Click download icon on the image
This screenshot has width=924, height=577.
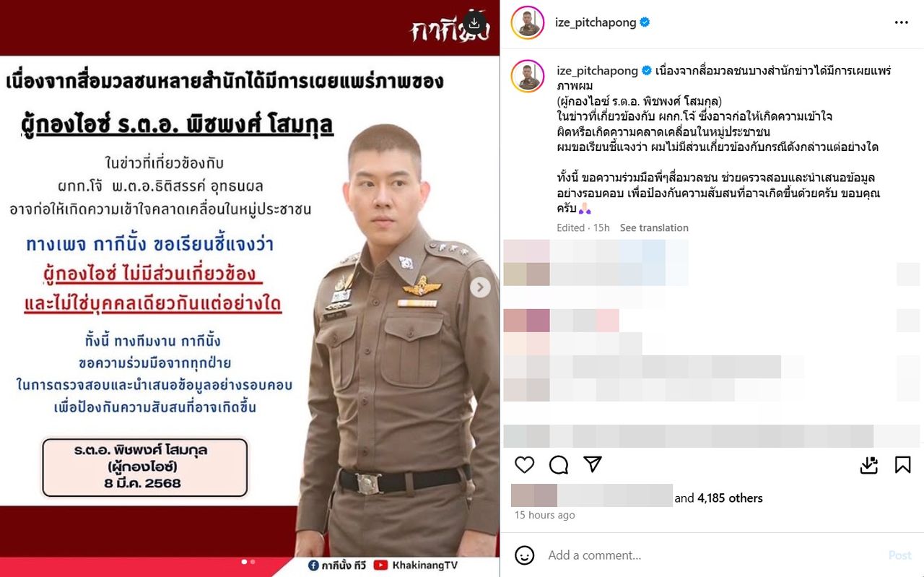click(474, 23)
